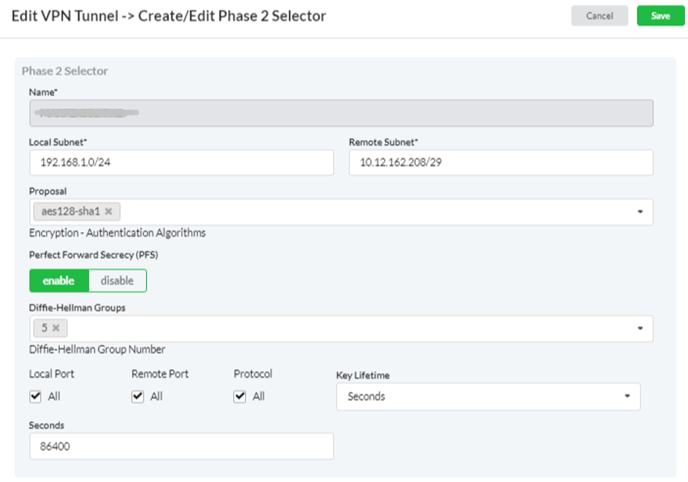
Task: Remove the aes128-sha1 proposal tag
Action: 108,212
